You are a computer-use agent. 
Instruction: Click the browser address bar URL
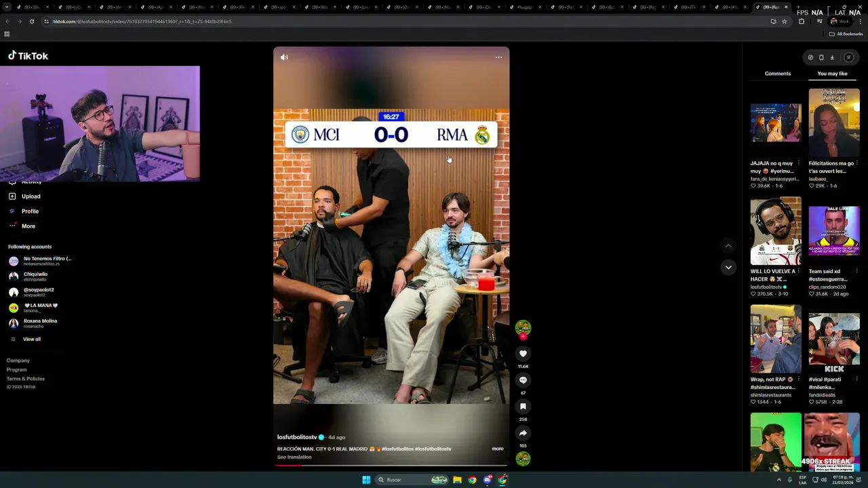(142, 21)
